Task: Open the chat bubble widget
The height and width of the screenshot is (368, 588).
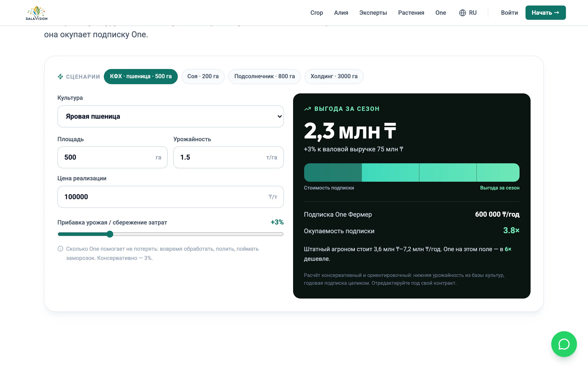Action: pos(564,344)
